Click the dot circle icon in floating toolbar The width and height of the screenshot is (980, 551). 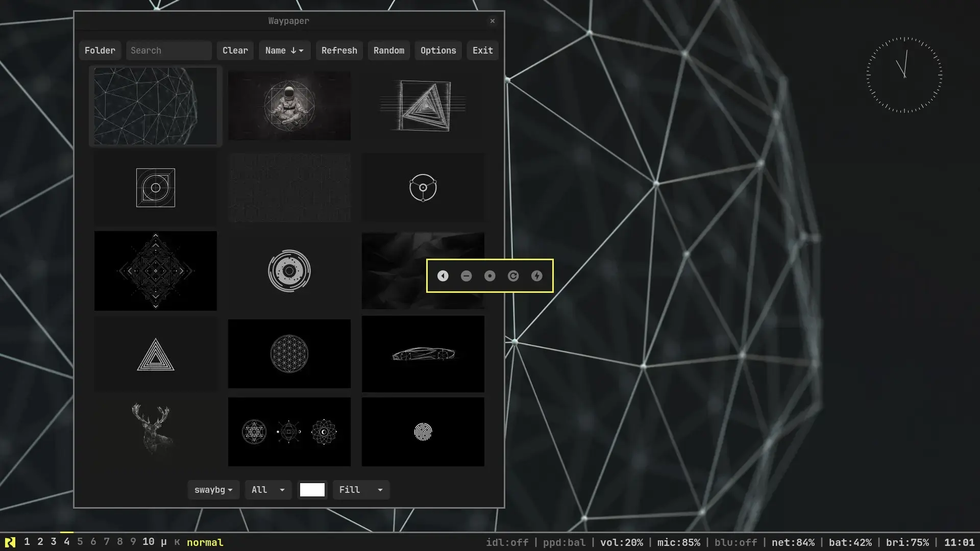click(x=489, y=276)
